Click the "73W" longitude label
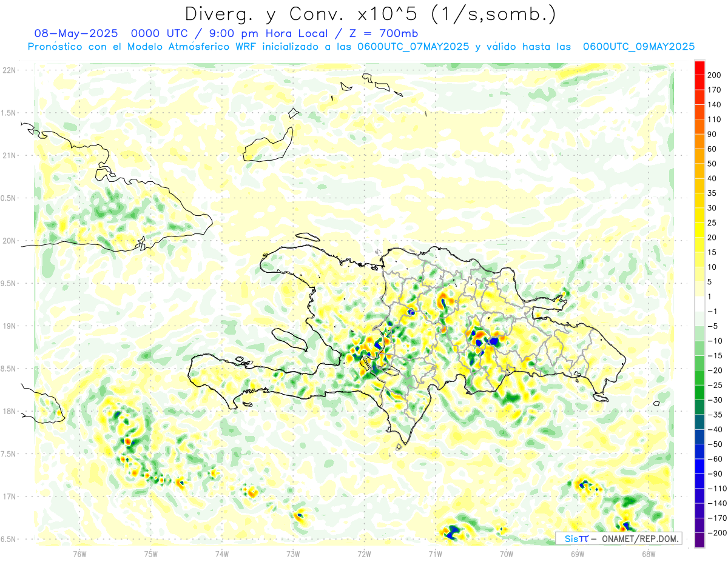Screen dimensions: 728x562 (293, 554)
